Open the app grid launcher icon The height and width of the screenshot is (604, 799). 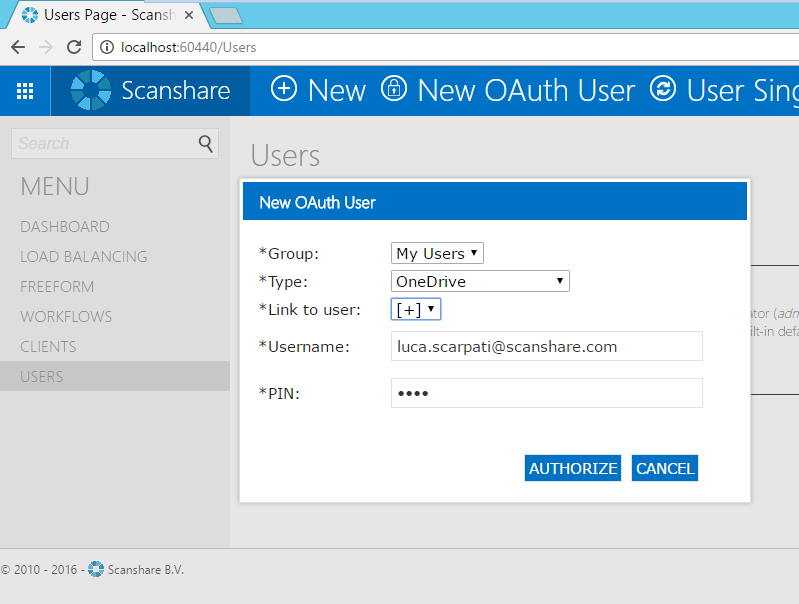[x=25, y=91]
